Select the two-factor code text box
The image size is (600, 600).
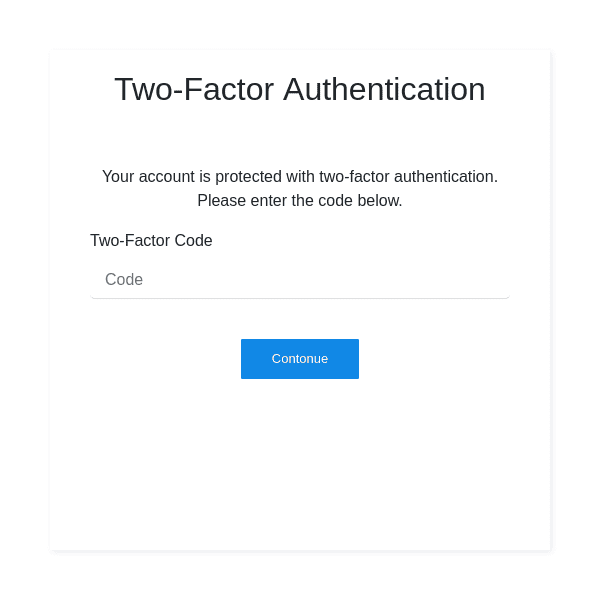(x=300, y=280)
